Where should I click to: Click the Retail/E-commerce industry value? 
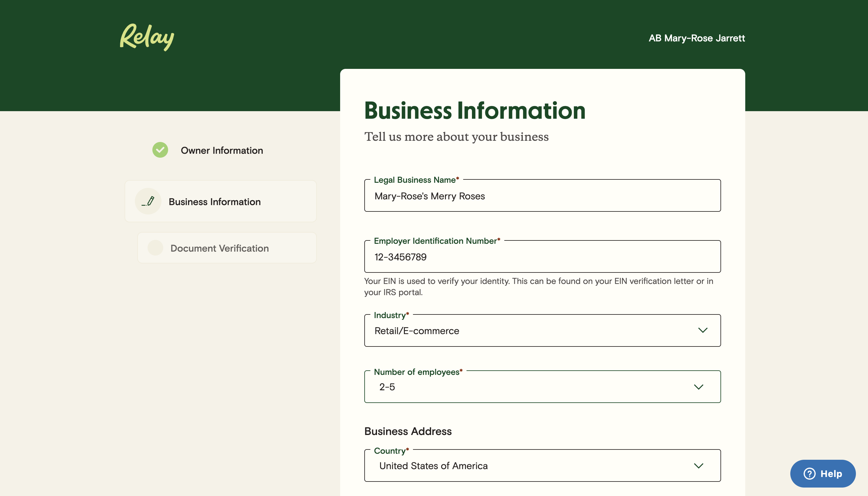click(417, 330)
